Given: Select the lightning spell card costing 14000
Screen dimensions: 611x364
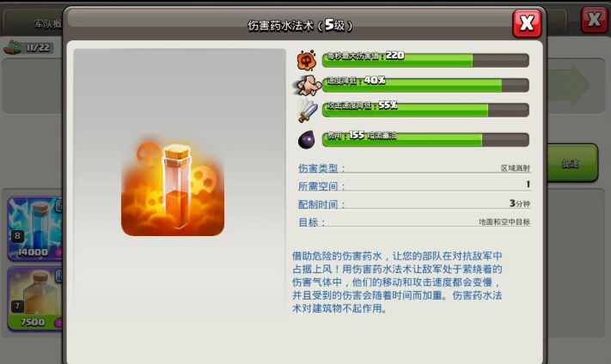Looking at the screenshot, I should coord(35,228).
